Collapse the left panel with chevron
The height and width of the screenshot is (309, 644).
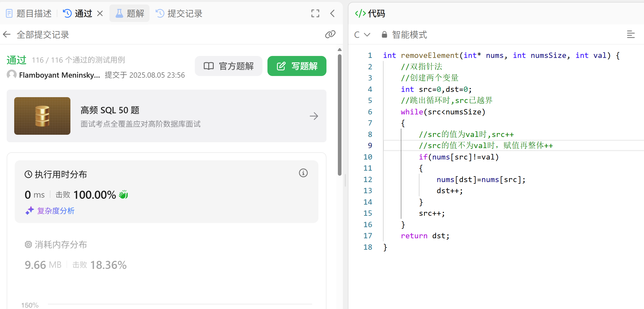coord(332,13)
